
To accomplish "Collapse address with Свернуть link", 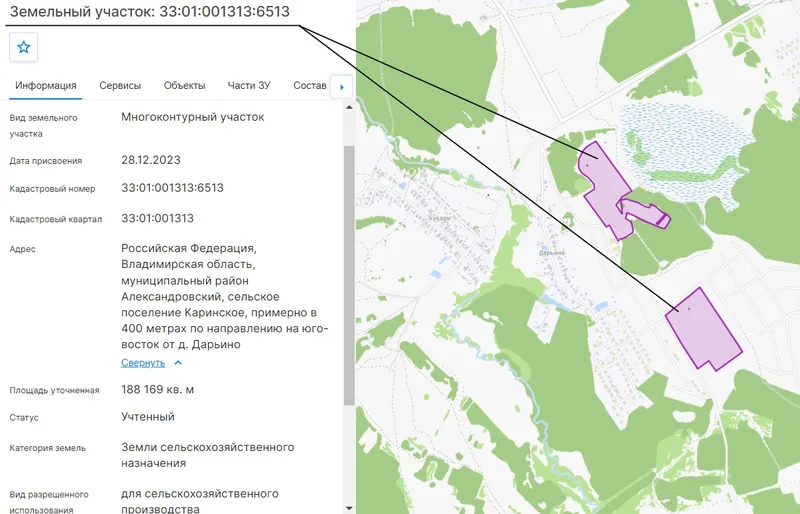I will click(143, 363).
